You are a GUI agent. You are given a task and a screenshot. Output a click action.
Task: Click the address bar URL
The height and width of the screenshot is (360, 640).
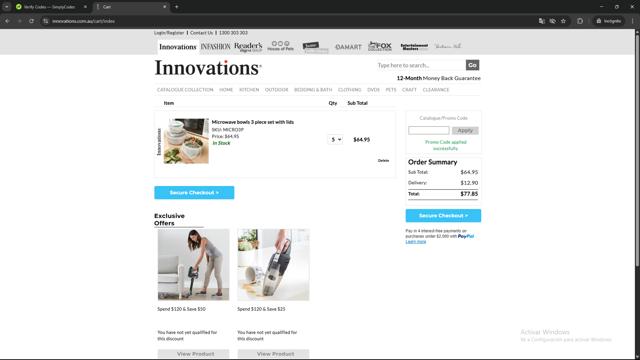point(83,21)
